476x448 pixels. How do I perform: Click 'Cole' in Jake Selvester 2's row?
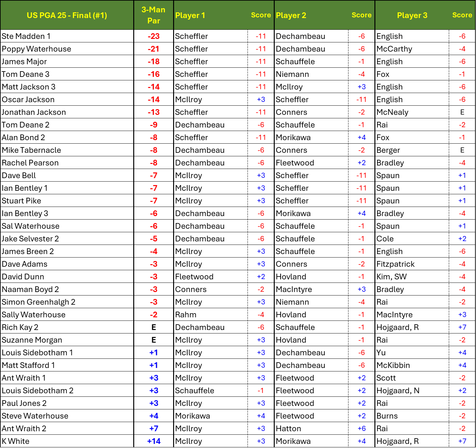(x=412, y=239)
